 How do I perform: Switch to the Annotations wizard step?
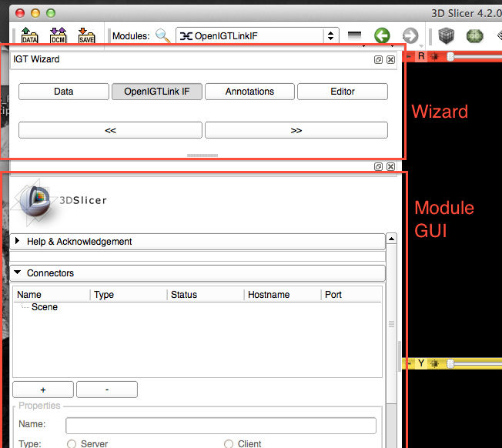click(249, 92)
